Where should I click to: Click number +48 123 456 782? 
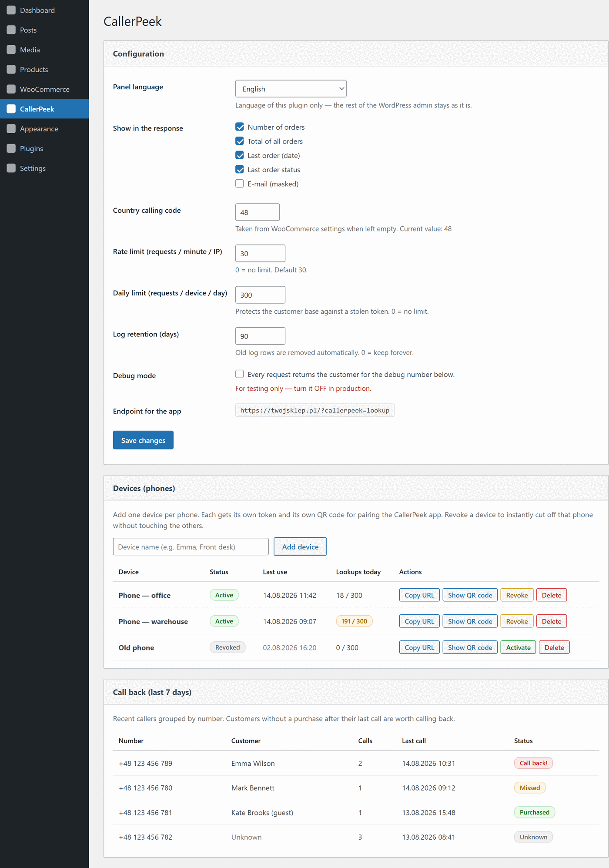click(145, 837)
